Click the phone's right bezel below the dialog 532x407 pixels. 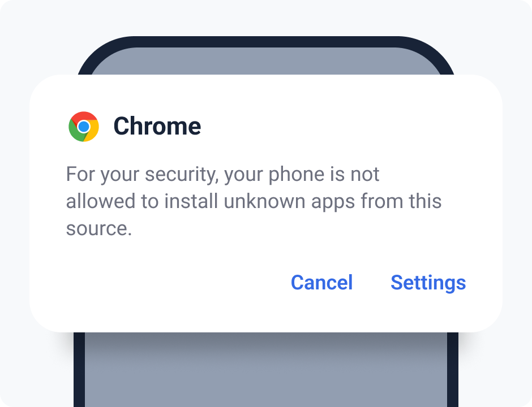pyautogui.click(x=453, y=373)
